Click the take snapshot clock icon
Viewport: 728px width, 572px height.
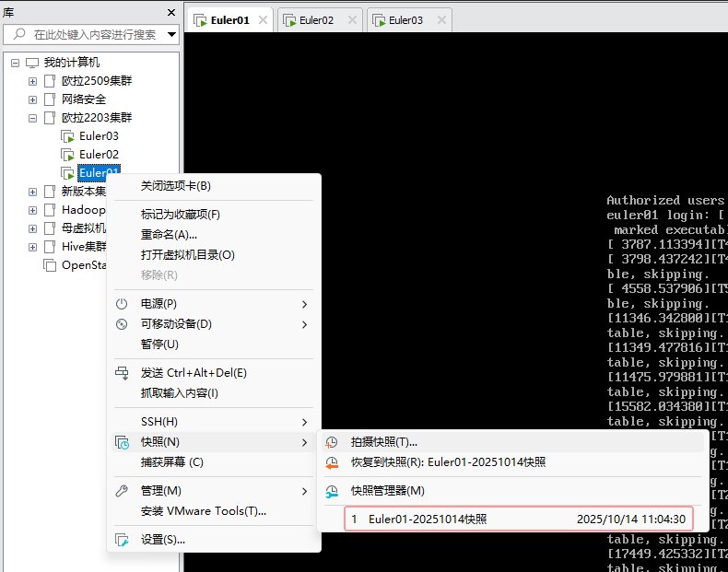[332, 442]
